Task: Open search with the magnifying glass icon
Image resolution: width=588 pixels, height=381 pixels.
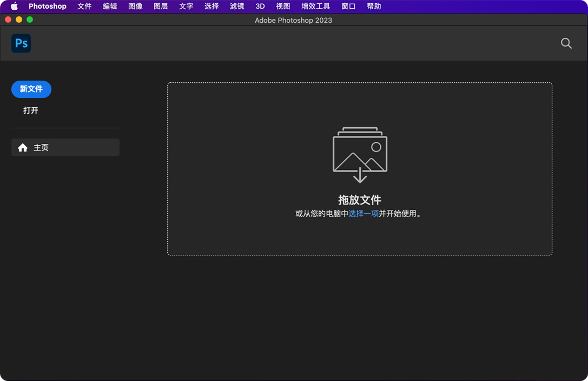Action: [x=566, y=43]
